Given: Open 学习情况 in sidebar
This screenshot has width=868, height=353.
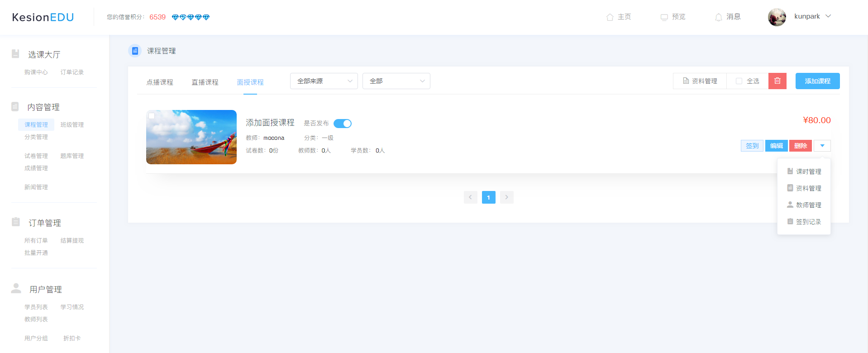Looking at the screenshot, I should 72,307.
